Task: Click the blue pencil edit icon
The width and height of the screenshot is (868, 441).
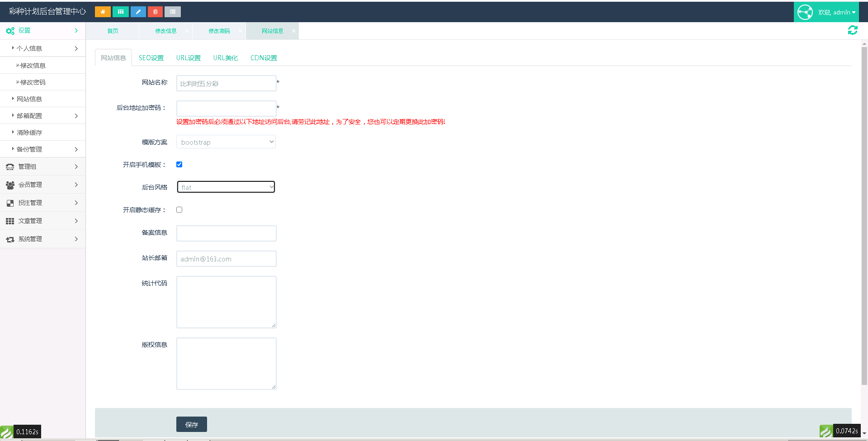Action: [x=138, y=12]
